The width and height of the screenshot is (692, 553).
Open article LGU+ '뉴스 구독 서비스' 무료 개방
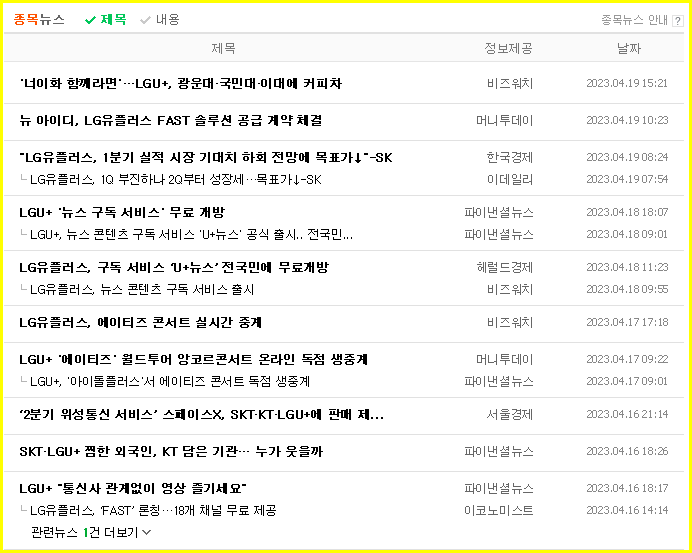122,213
